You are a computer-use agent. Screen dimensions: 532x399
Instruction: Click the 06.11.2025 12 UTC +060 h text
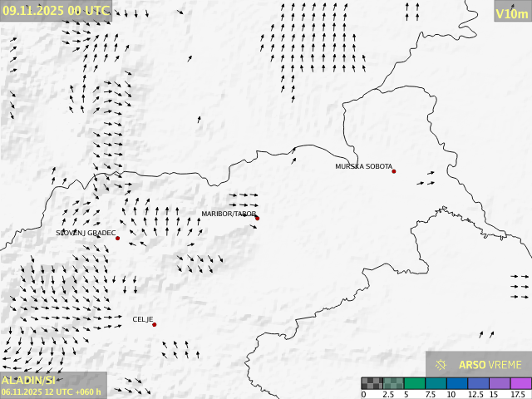point(52,392)
